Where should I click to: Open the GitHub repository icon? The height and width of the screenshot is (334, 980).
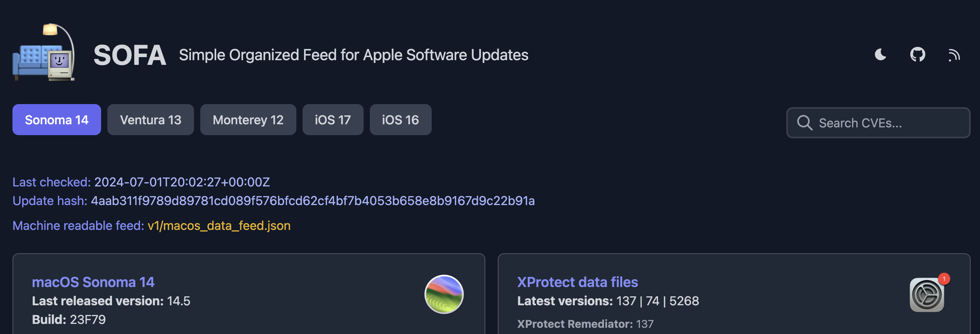(917, 55)
